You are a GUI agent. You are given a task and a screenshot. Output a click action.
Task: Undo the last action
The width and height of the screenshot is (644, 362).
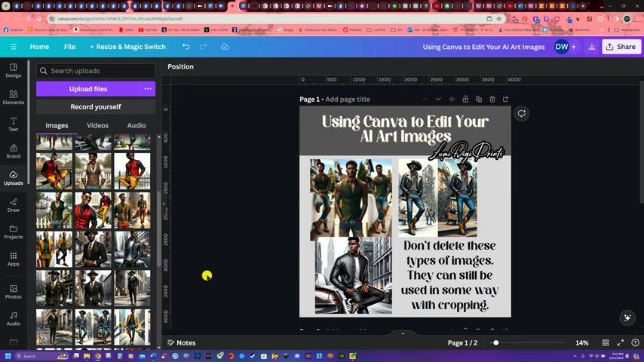click(x=186, y=47)
